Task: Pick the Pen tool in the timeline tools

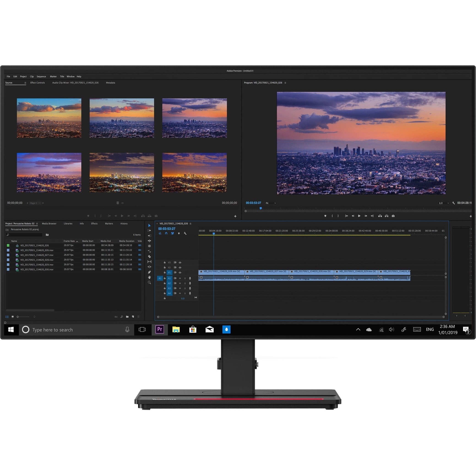Action: click(x=149, y=272)
